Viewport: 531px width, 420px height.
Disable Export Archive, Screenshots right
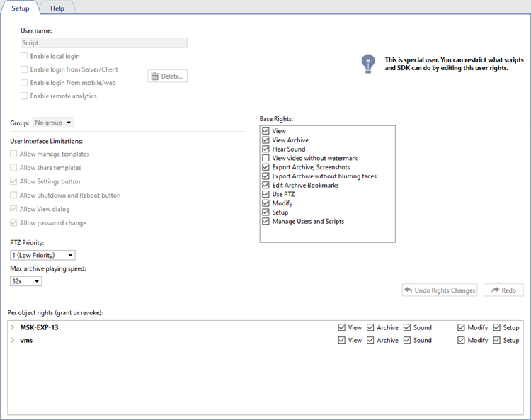(265, 168)
